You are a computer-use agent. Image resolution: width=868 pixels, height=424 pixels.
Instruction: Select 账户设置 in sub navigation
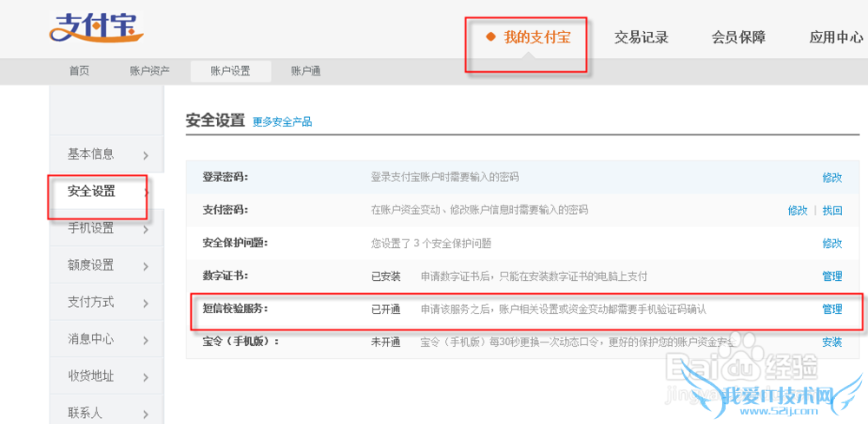[231, 71]
